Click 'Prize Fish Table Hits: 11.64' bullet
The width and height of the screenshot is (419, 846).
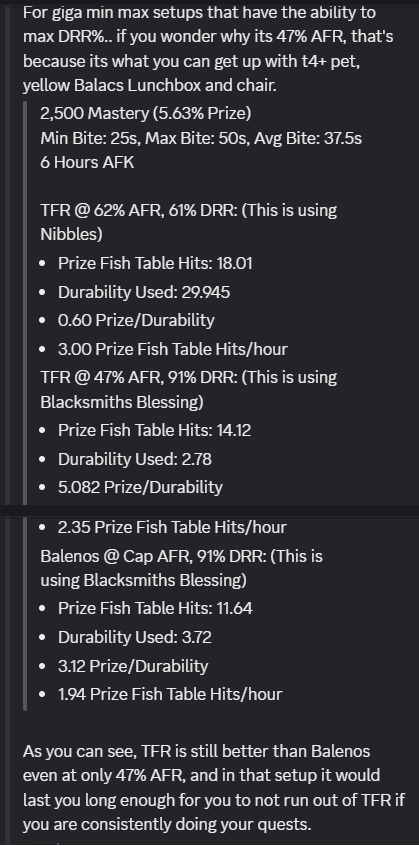(155, 609)
